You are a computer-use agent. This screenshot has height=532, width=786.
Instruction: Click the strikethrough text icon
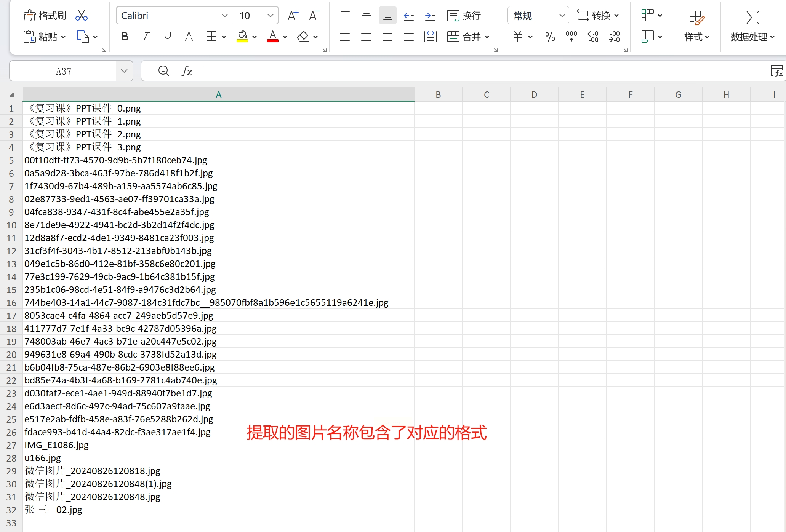pos(189,37)
